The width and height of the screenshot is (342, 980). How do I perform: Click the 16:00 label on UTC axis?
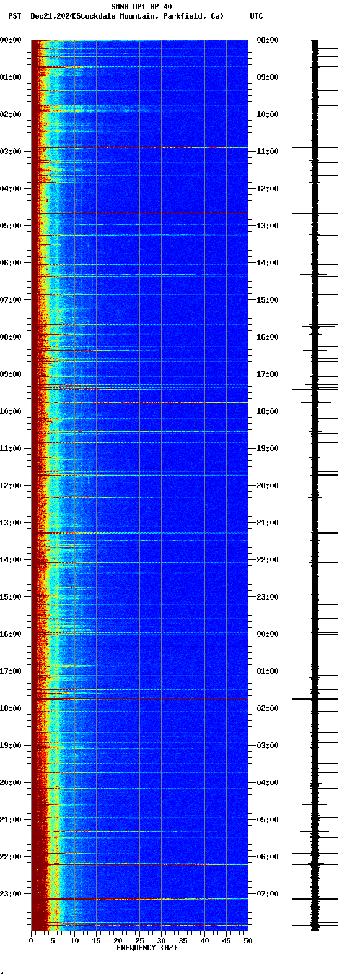[268, 337]
